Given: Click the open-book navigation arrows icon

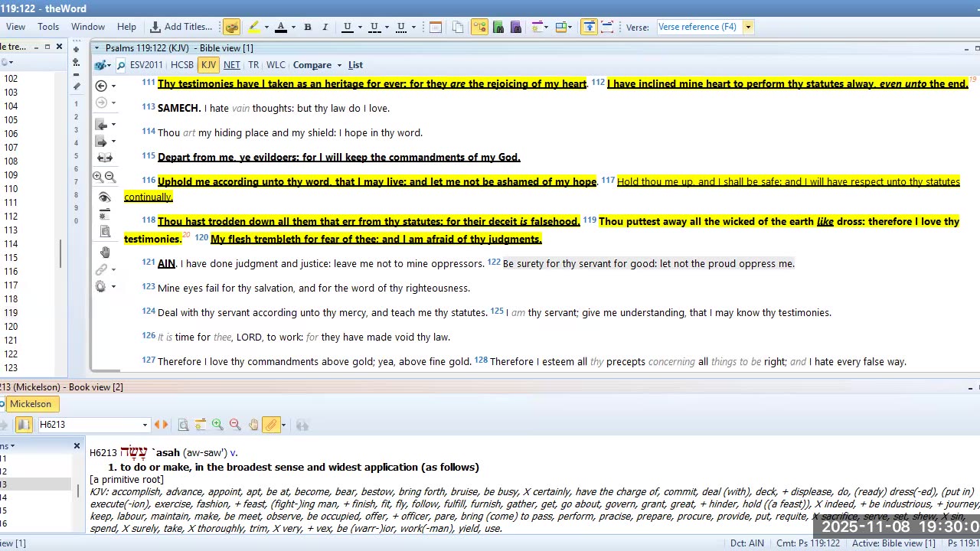Looking at the screenshot, I should click(x=105, y=158).
